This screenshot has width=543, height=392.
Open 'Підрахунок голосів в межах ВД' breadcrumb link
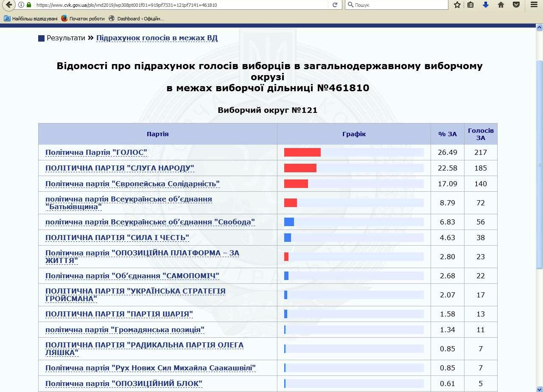157,38
